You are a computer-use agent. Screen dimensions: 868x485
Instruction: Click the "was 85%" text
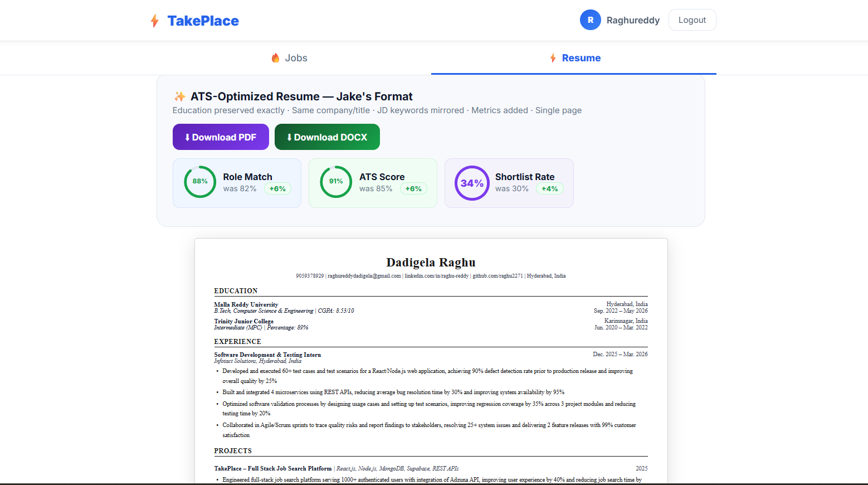[376, 189]
